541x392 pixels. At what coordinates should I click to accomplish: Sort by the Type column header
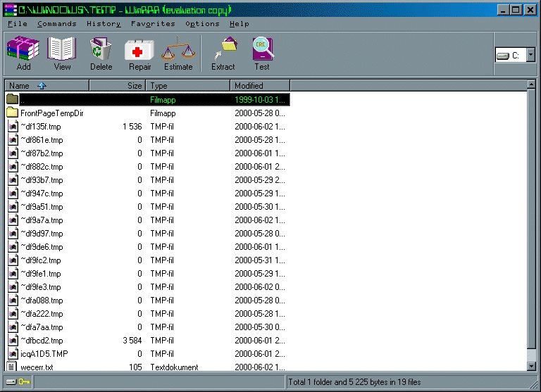pyautogui.click(x=187, y=85)
